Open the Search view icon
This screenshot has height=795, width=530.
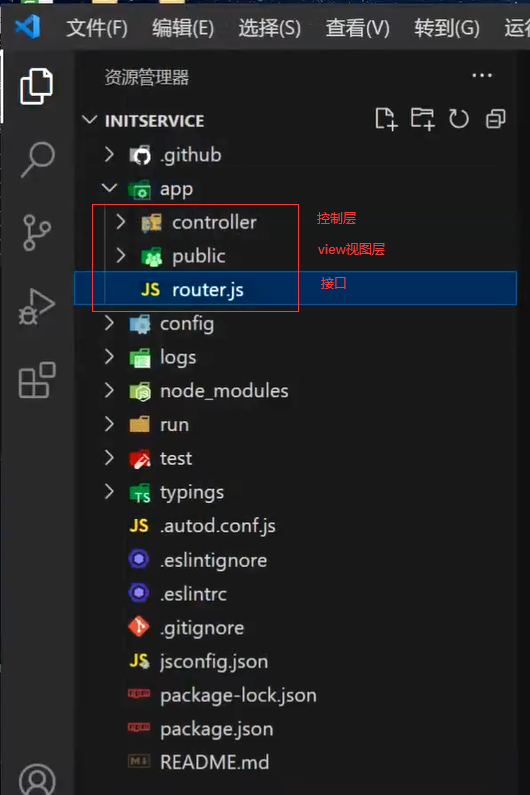pyautogui.click(x=37, y=159)
